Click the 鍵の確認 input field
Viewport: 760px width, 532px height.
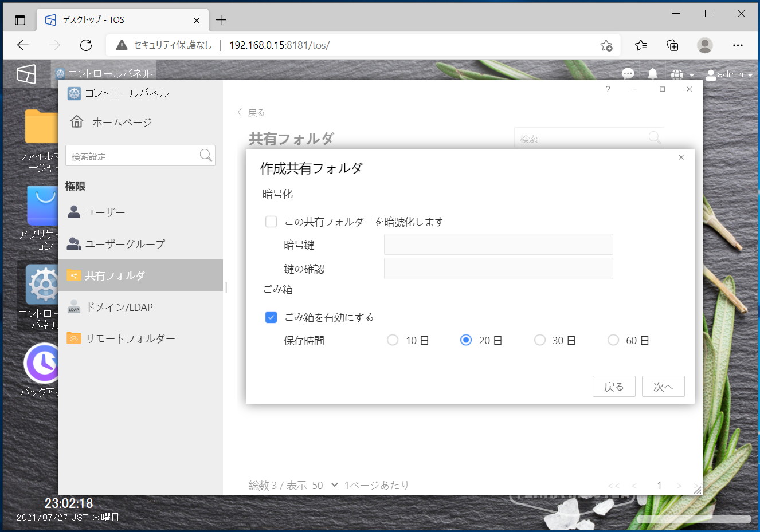coord(499,269)
